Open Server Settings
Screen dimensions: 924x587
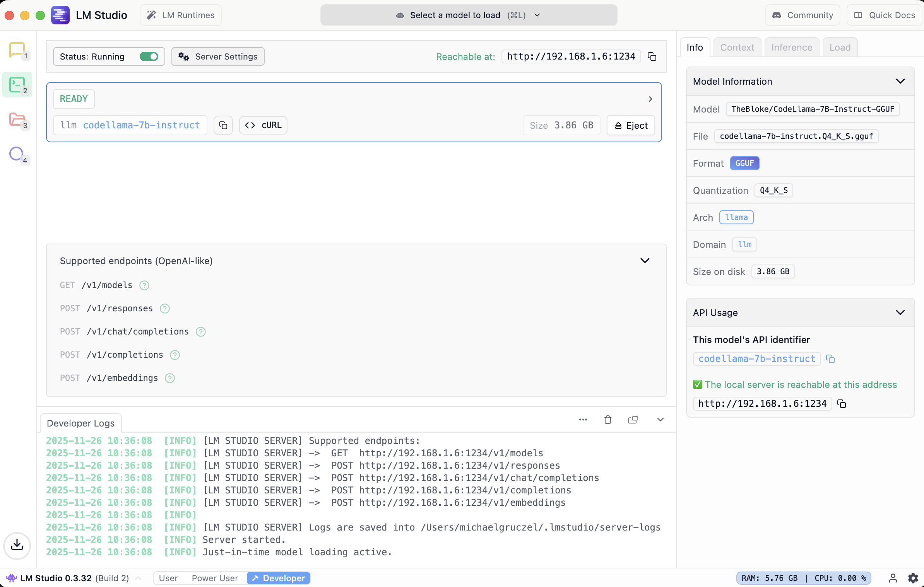point(218,56)
